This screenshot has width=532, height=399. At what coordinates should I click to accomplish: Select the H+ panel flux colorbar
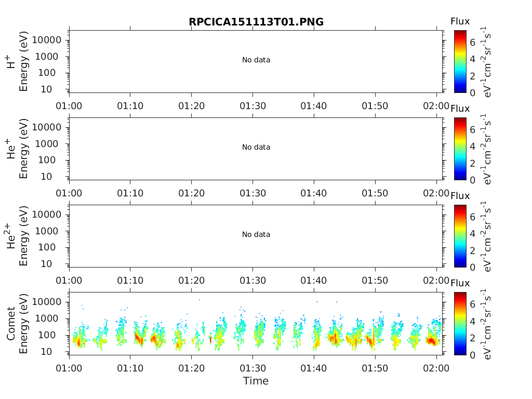461,61
